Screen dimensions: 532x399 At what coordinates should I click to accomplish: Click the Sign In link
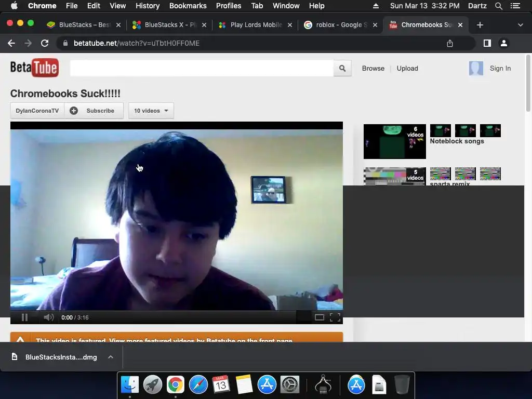(500, 68)
